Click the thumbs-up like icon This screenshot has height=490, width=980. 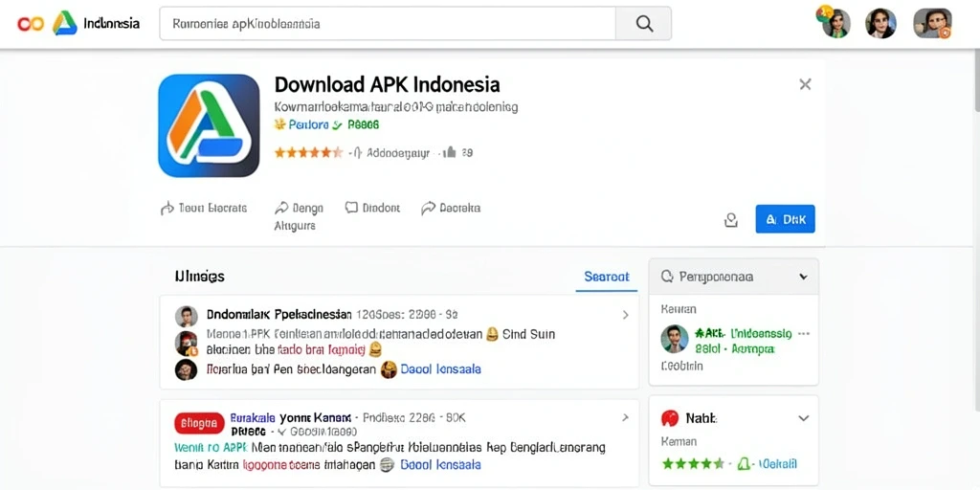[x=450, y=152]
